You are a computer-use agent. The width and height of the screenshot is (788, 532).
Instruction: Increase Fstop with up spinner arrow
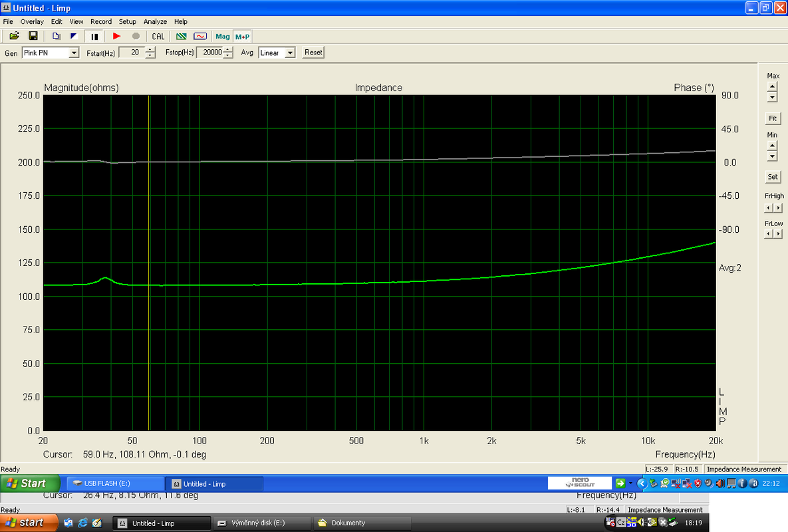(x=228, y=50)
